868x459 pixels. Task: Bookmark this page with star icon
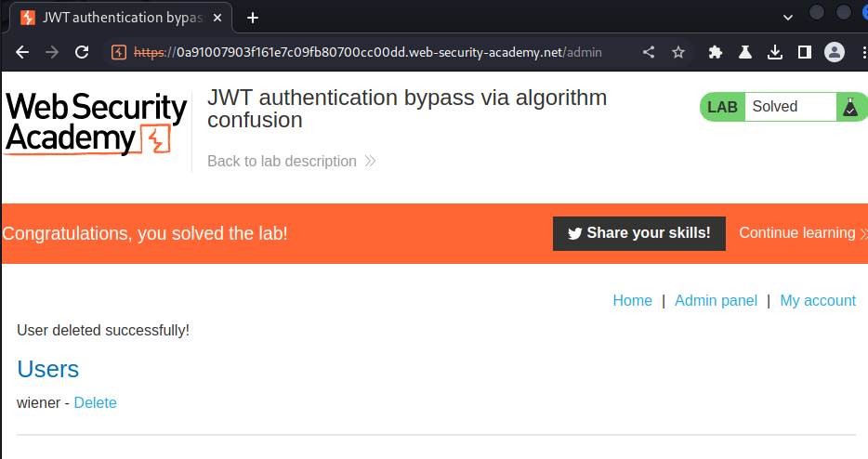[678, 52]
